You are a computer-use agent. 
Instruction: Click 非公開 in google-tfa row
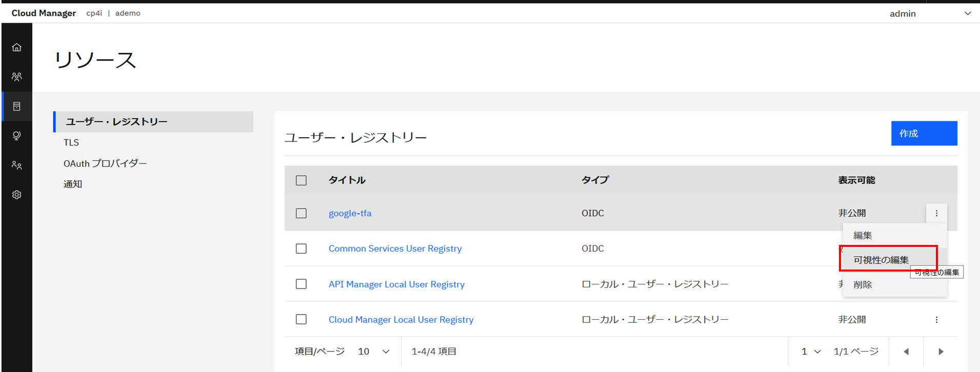click(x=852, y=213)
